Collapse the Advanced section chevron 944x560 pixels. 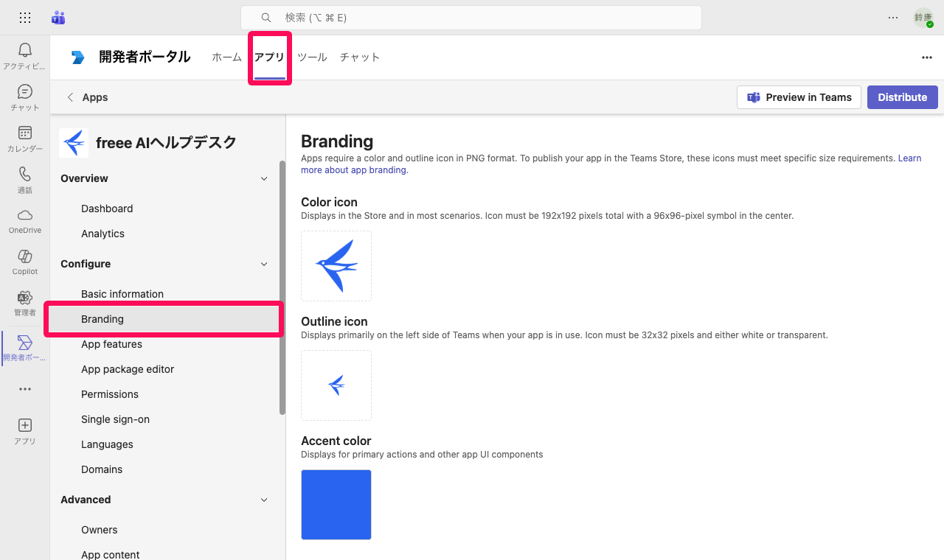[x=265, y=500]
